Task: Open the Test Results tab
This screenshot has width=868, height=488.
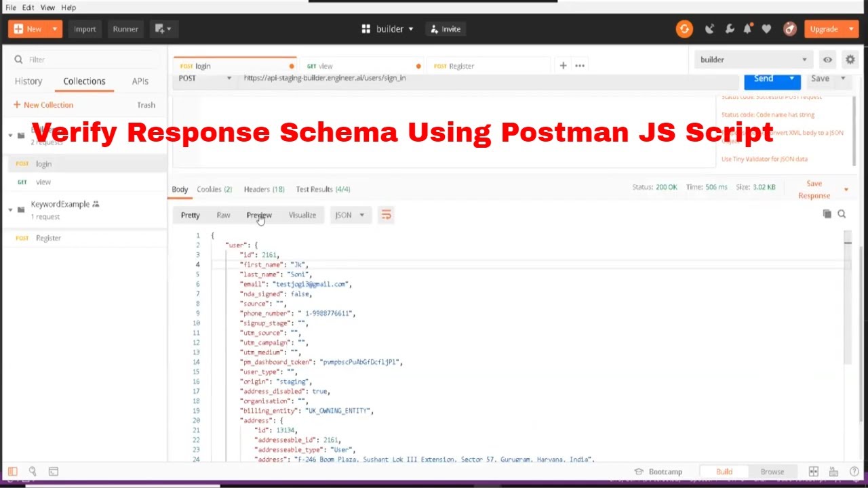Action: 323,189
